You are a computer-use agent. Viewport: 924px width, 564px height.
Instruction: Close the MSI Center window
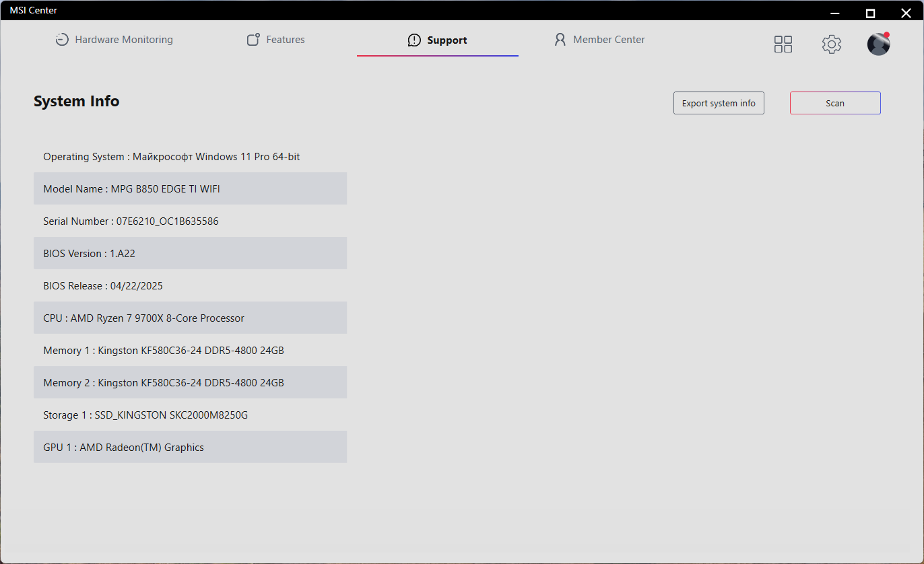906,13
